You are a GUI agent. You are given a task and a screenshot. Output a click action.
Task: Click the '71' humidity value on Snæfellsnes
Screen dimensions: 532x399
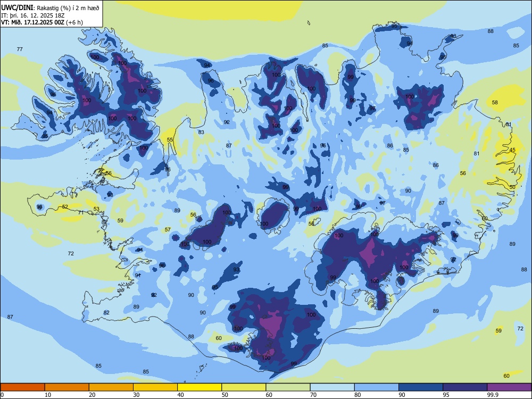point(81,212)
